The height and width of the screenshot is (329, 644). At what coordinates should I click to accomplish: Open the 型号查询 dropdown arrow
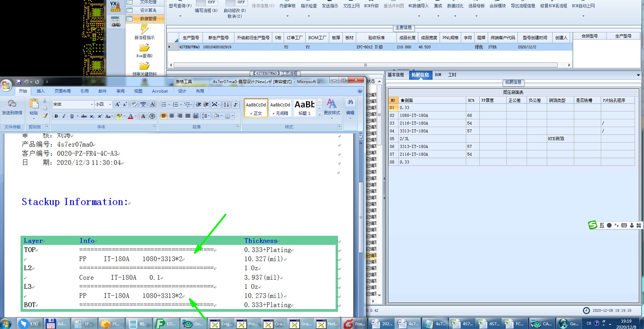[180, 16]
